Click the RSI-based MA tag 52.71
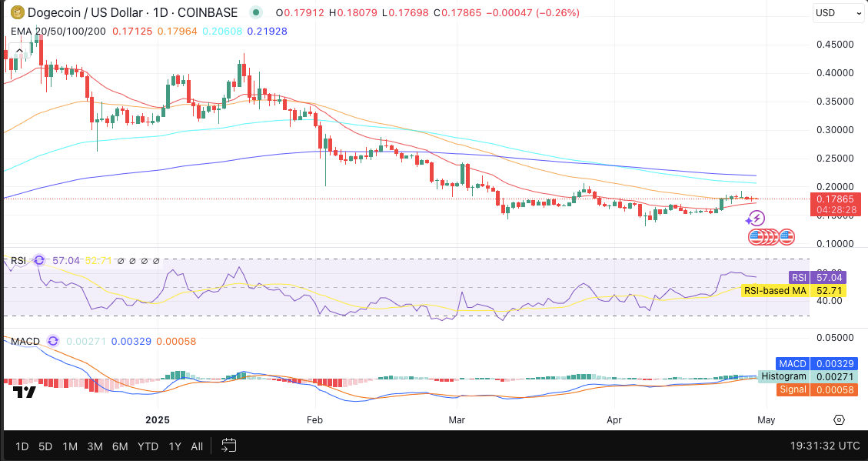868x461 pixels. point(829,291)
